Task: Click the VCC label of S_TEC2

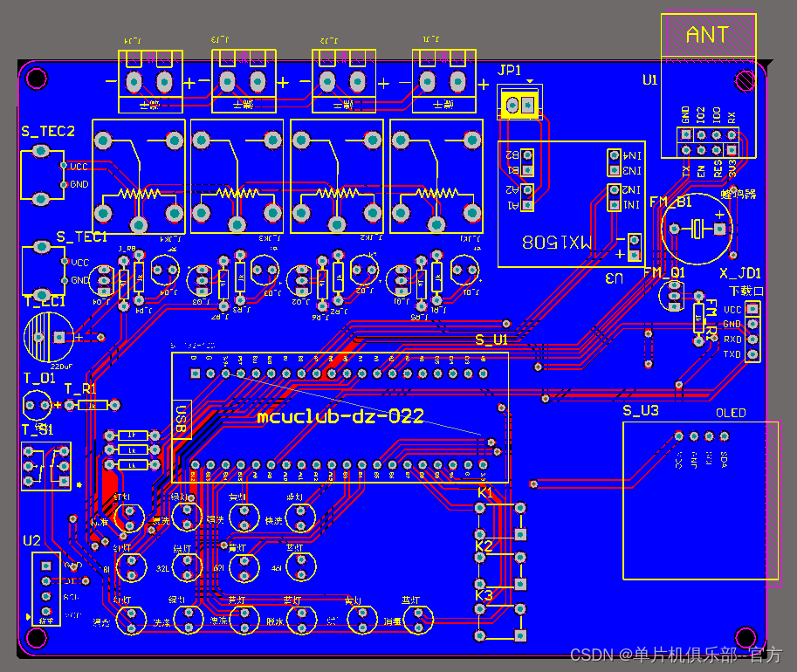Action: 79,167
